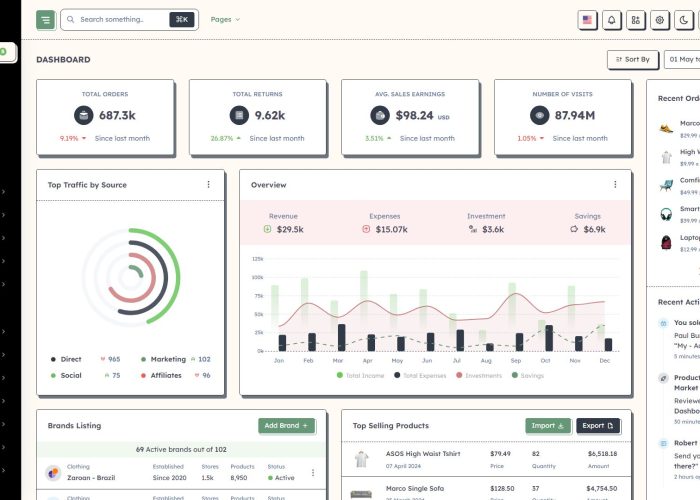Screen dimensions: 700x500
Task: Click the headphones image in Recent Orders
Action: pyautogui.click(x=666, y=214)
